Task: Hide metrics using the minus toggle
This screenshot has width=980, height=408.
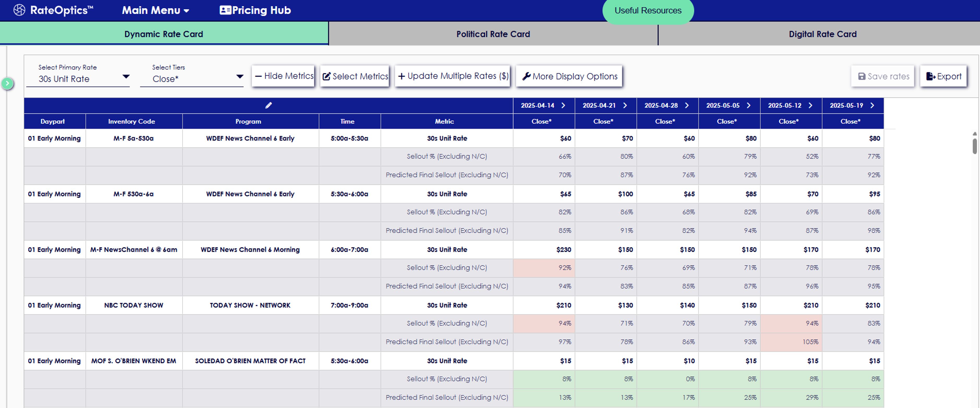Action: (259, 76)
